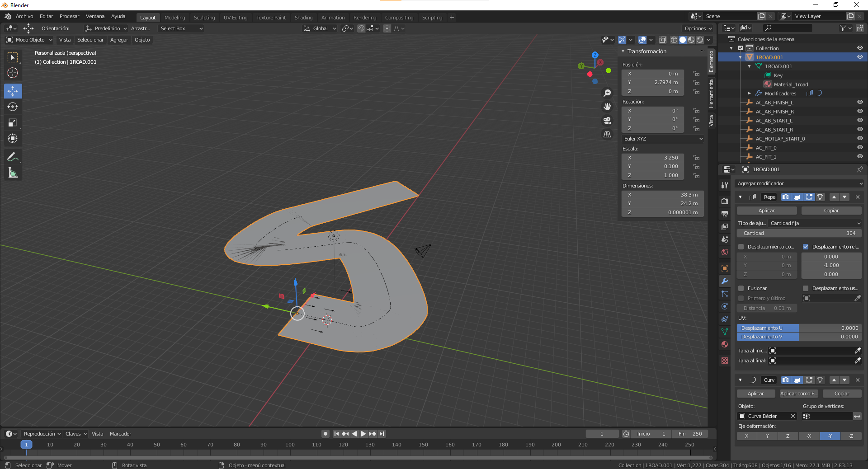Collapse the Repe modifier panel
Viewport: 868px width, 469px height.
[x=740, y=197]
